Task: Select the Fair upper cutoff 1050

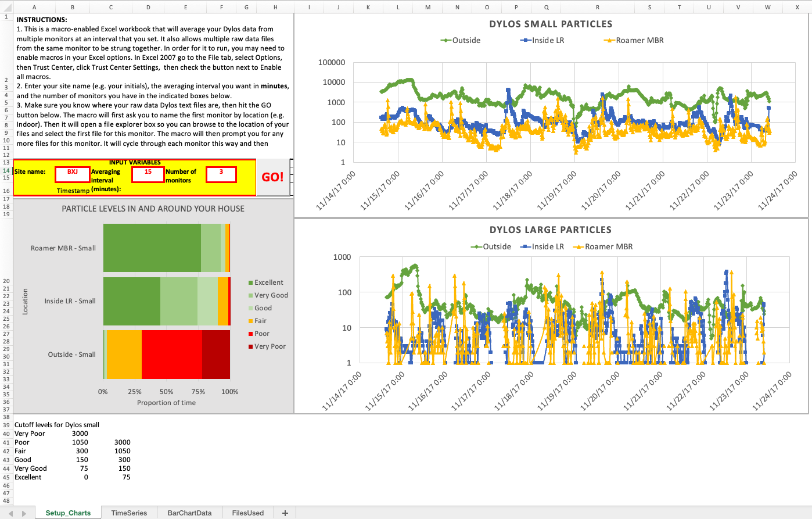Action: [x=123, y=451]
